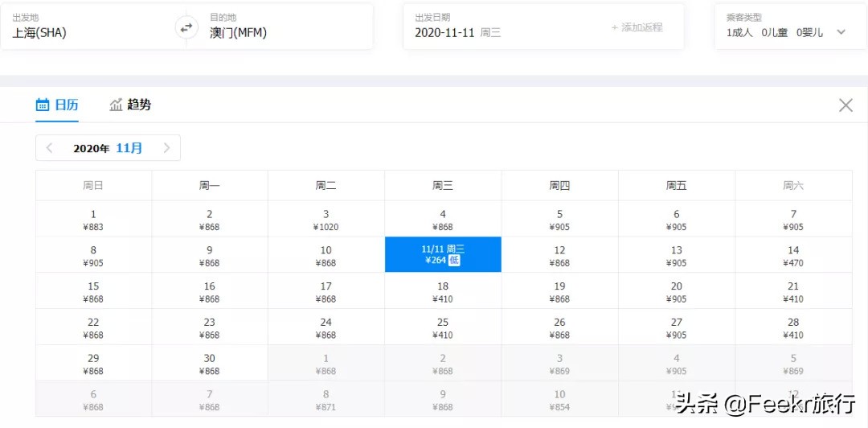Viewport: 868px width, 428px height.
Task: Select greyed December 2 priced ¥868
Action: click(x=443, y=363)
